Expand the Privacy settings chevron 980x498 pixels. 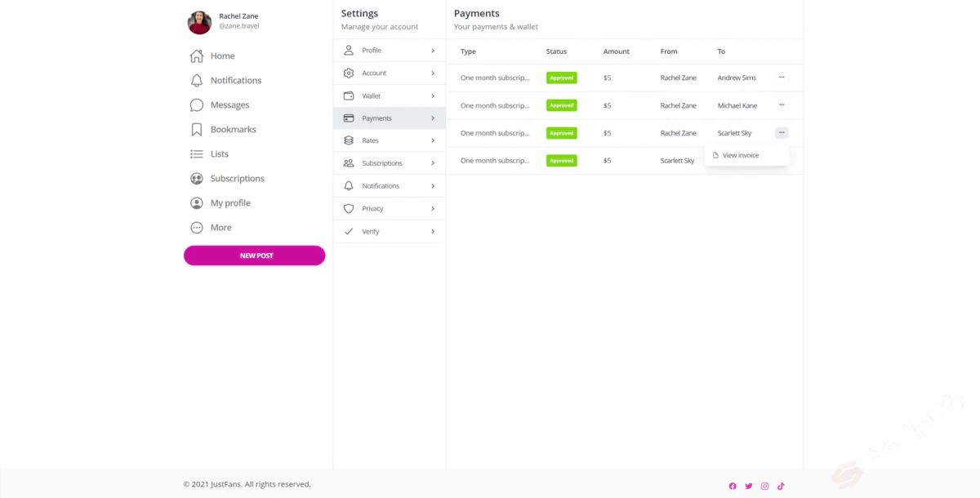[x=433, y=209]
